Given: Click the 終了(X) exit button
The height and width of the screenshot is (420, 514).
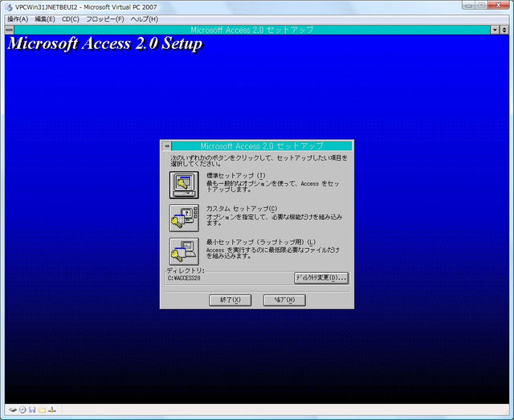Looking at the screenshot, I should [x=230, y=300].
